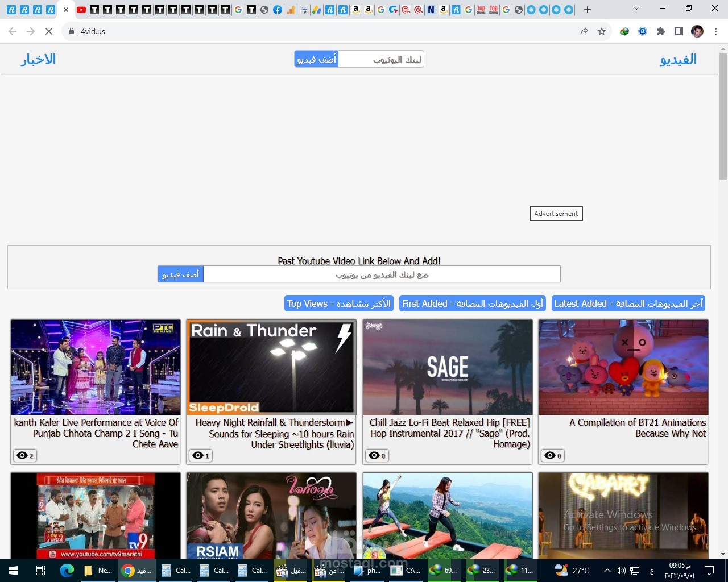Open the 27°C weather widget

572,571
